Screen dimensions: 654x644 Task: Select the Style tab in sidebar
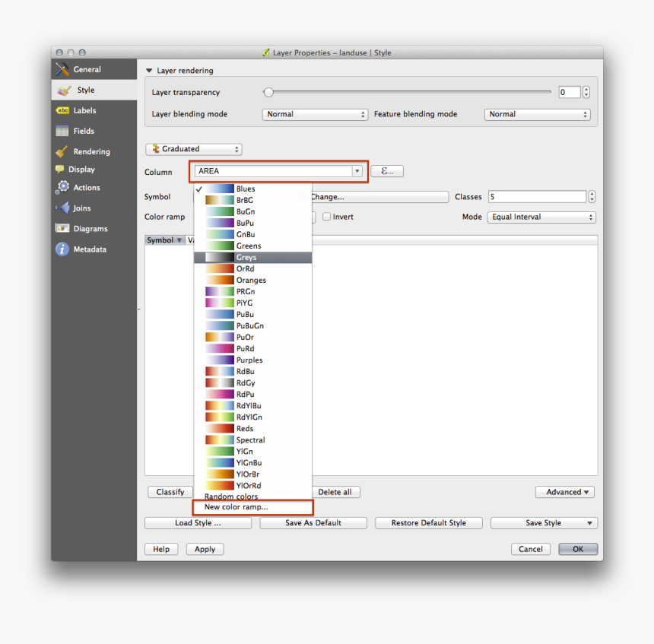click(94, 90)
